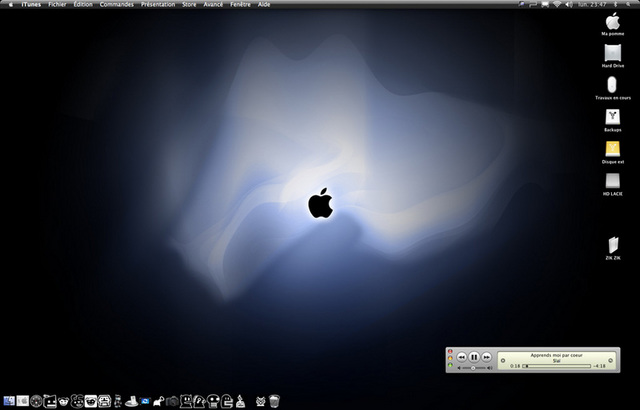Open the Fenêtre menu
The width and height of the screenshot is (640, 410).
[240, 4]
